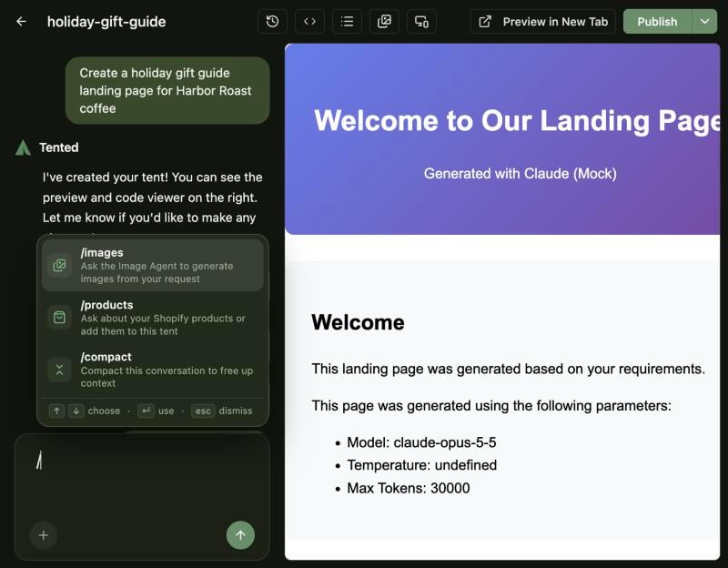Screen dimensions: 728x568
Task: Click the assistant reply 'I've created your tent!'
Action: click(152, 198)
